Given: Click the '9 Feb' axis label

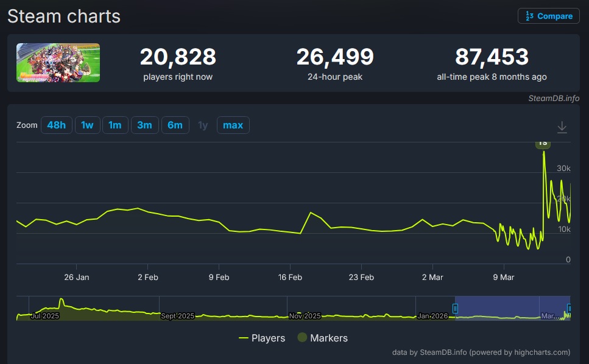Looking at the screenshot, I should [219, 278].
